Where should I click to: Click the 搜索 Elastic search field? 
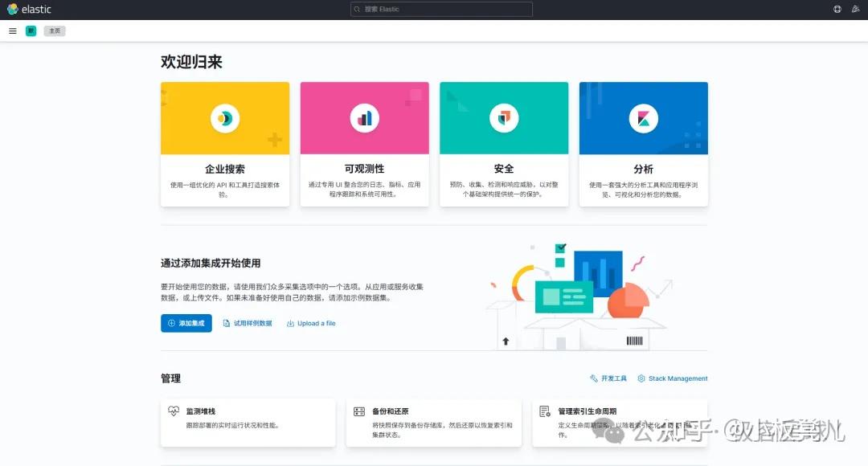[x=440, y=9]
